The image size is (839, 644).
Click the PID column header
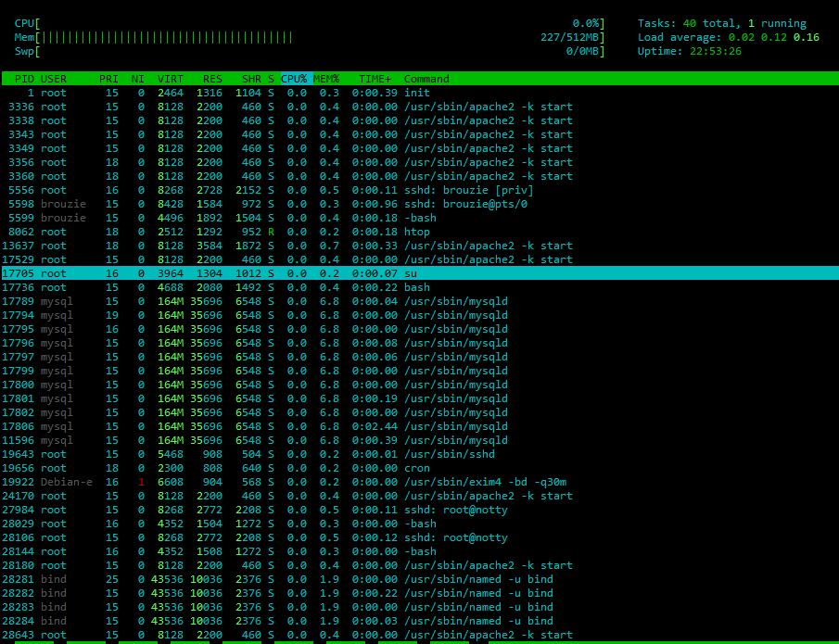24,79
